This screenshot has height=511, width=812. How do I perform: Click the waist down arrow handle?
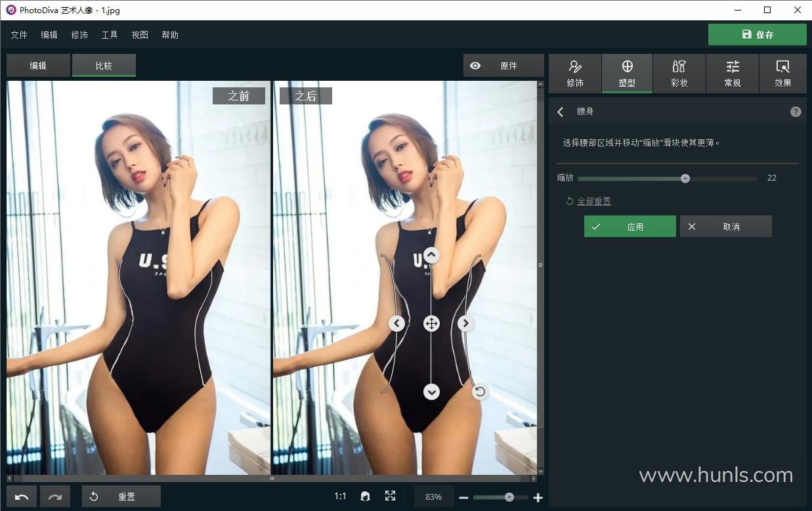(431, 391)
